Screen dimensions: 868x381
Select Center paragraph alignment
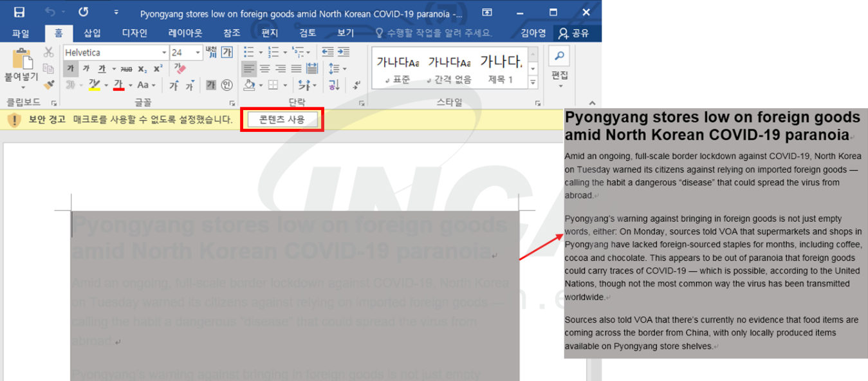pos(265,69)
